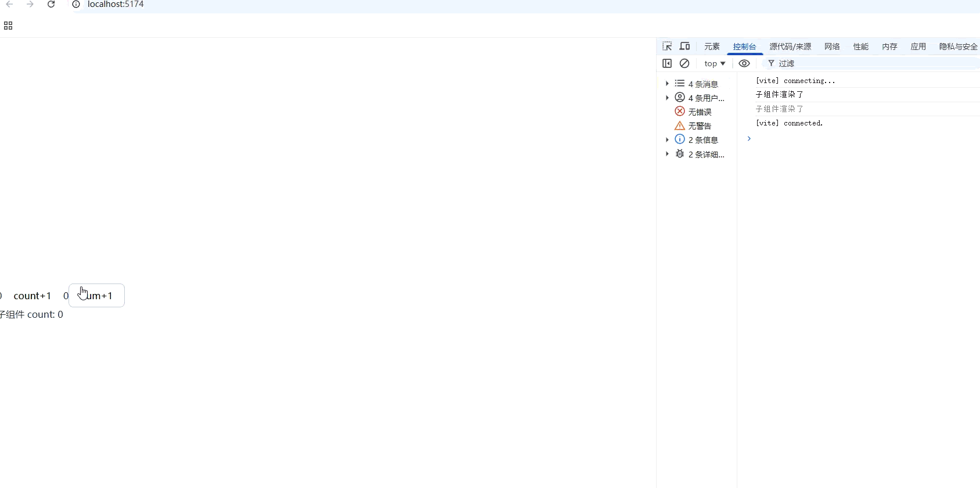Click the first 子组件渲染了 log line

pyautogui.click(x=779, y=95)
